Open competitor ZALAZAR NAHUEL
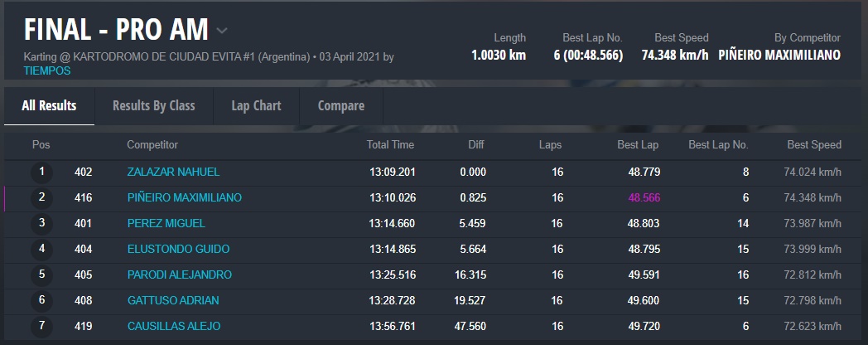 173,172
